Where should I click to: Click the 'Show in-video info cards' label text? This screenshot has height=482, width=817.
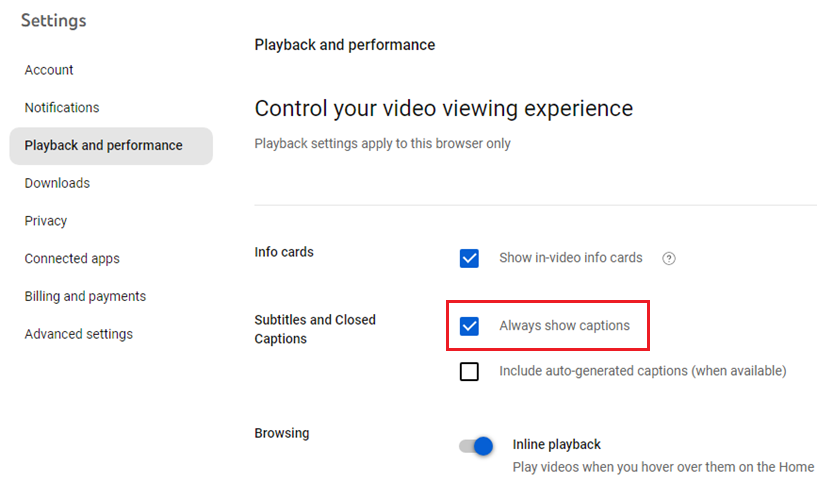(x=570, y=258)
